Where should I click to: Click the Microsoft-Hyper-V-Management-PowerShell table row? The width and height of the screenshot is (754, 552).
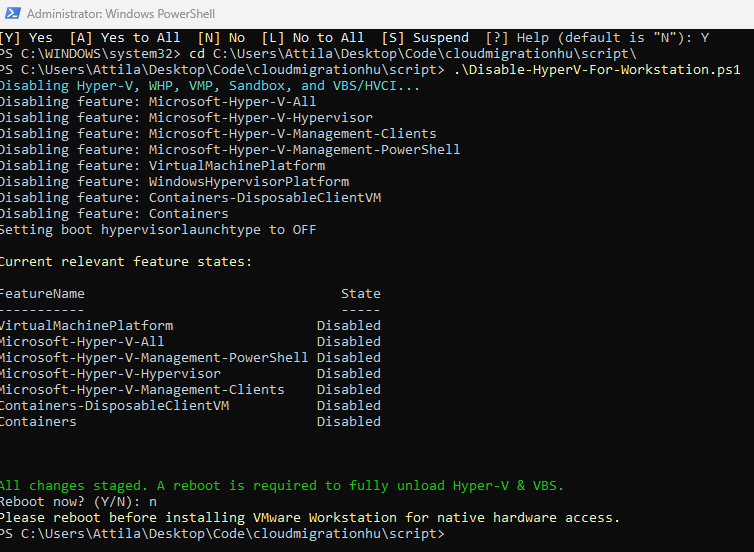154,358
